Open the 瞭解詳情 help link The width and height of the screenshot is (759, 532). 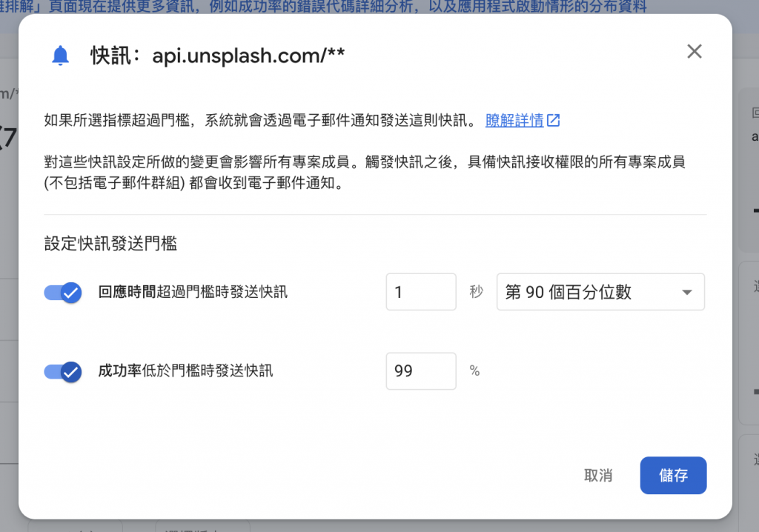point(514,120)
